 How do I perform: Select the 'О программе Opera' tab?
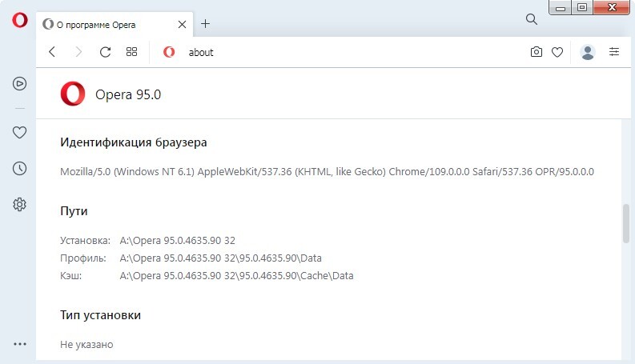click(115, 25)
